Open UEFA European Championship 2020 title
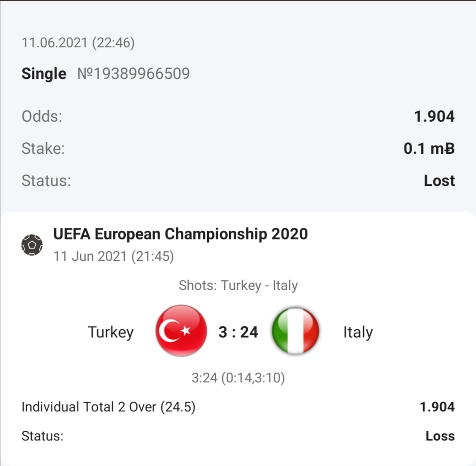This screenshot has width=476, height=466. (180, 234)
